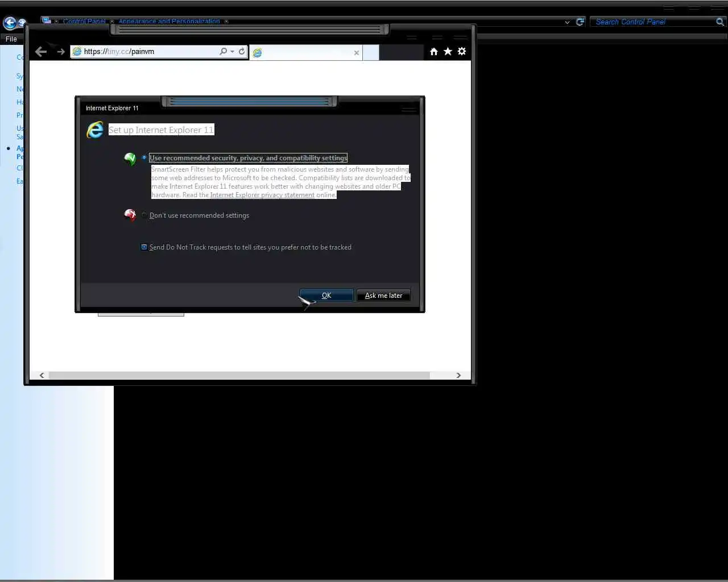The height and width of the screenshot is (582, 728).
Task: Refresh the Control Panel address bar
Action: click(580, 22)
